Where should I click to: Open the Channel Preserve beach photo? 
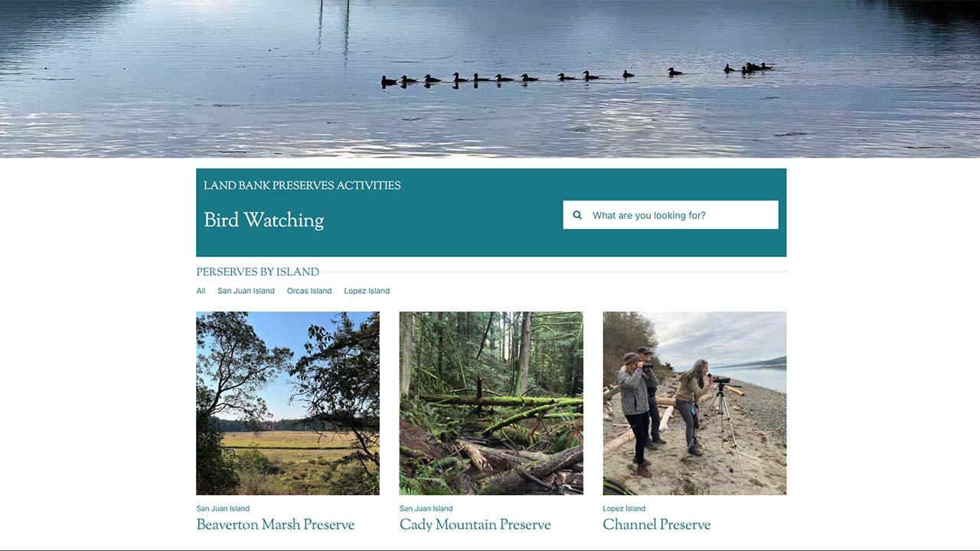694,403
